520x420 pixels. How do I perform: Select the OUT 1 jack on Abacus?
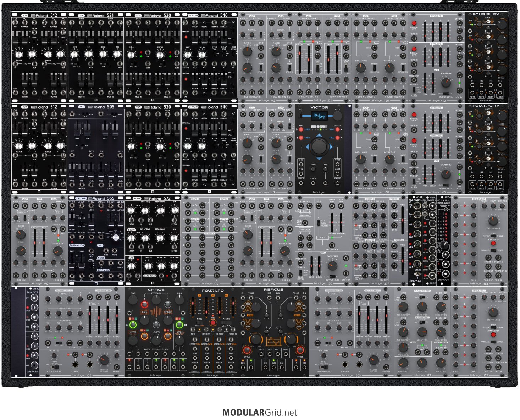pos(261,354)
